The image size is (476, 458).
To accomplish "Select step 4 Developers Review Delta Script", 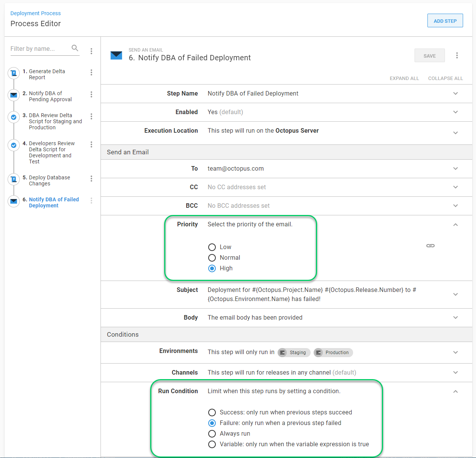I will (52, 152).
